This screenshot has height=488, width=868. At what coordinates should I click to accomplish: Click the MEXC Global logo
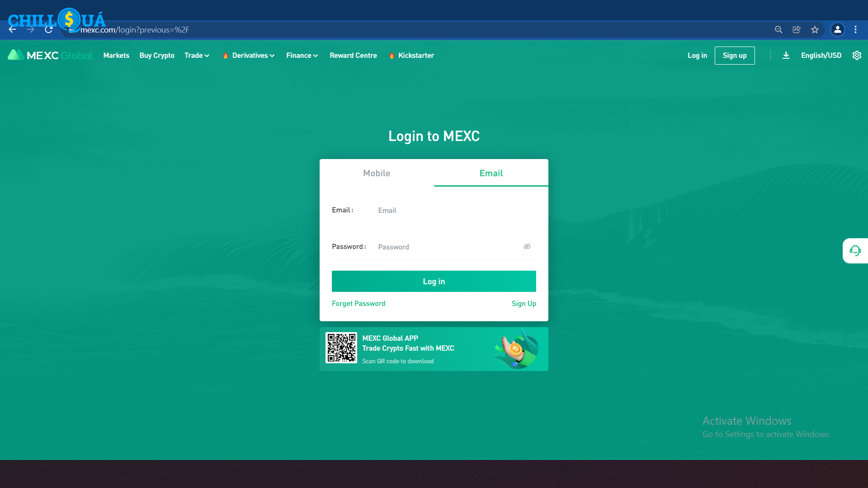click(50, 55)
